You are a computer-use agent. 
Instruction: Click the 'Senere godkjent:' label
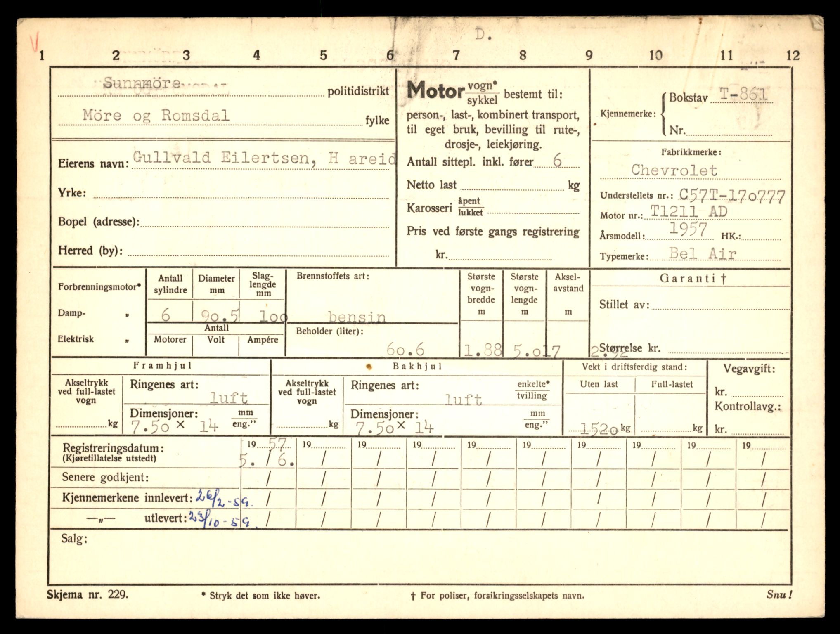click(x=105, y=477)
